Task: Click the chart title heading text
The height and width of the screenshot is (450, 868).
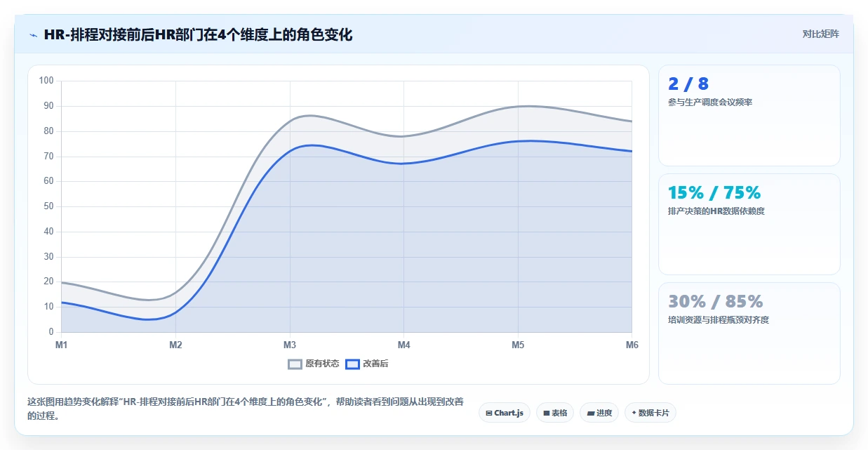Action: (198, 34)
